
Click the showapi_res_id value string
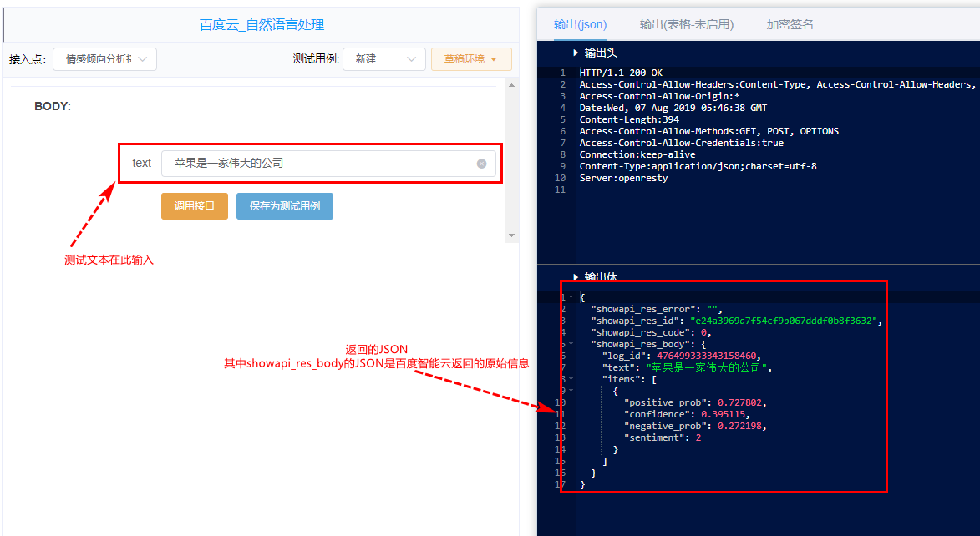coord(785,321)
